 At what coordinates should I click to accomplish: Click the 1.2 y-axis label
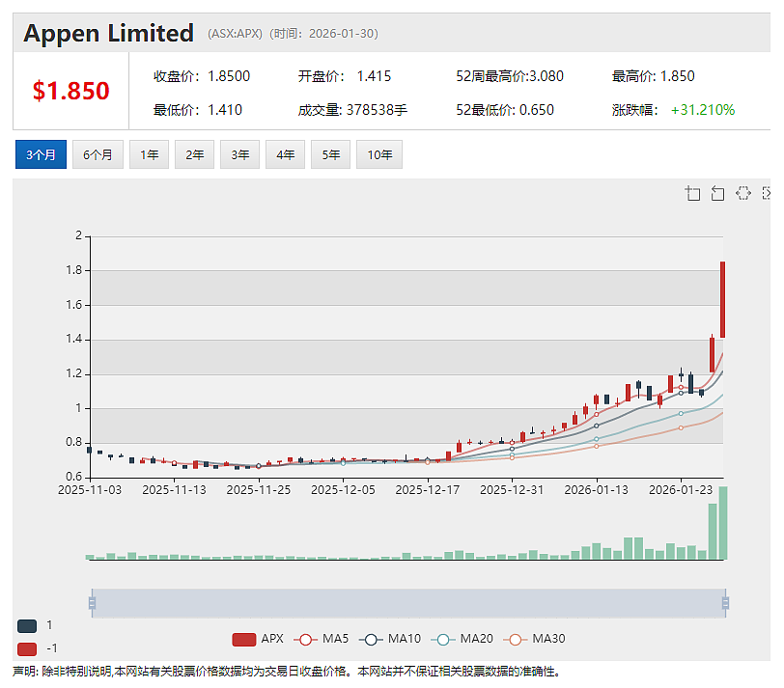click(74, 373)
